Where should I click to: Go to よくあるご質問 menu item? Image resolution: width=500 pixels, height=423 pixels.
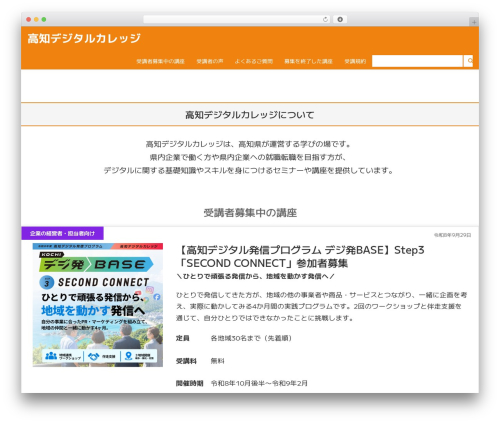point(254,61)
